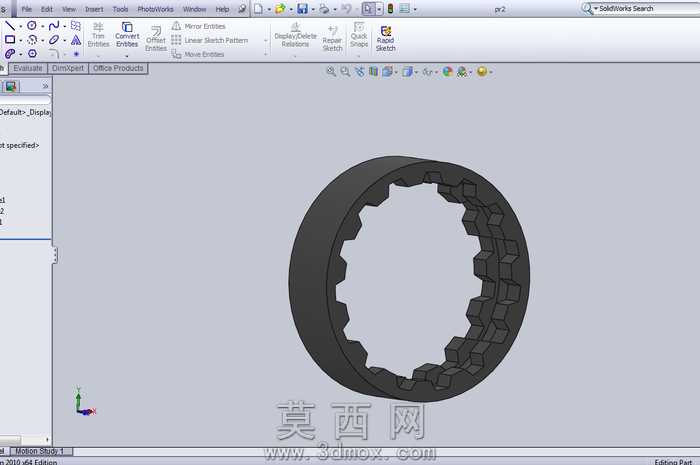This screenshot has height=465, width=700.
Task: Switch to the DimXpert tab
Action: pyautogui.click(x=68, y=68)
